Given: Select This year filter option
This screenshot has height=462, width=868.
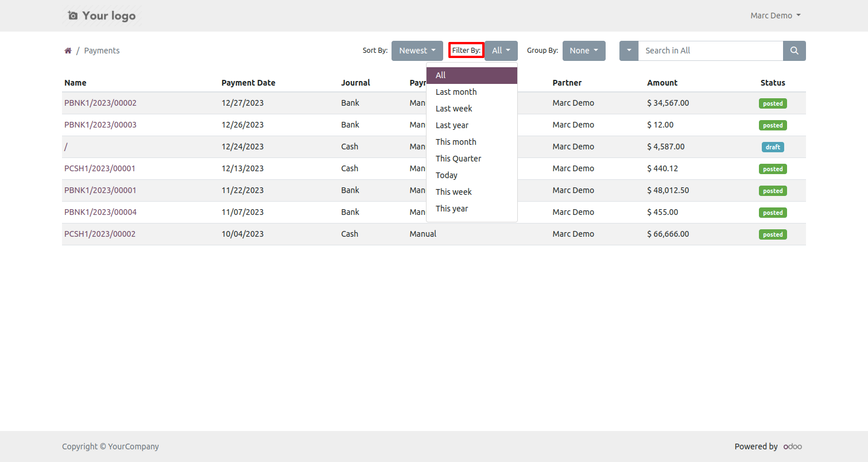Looking at the screenshot, I should [x=472, y=209].
